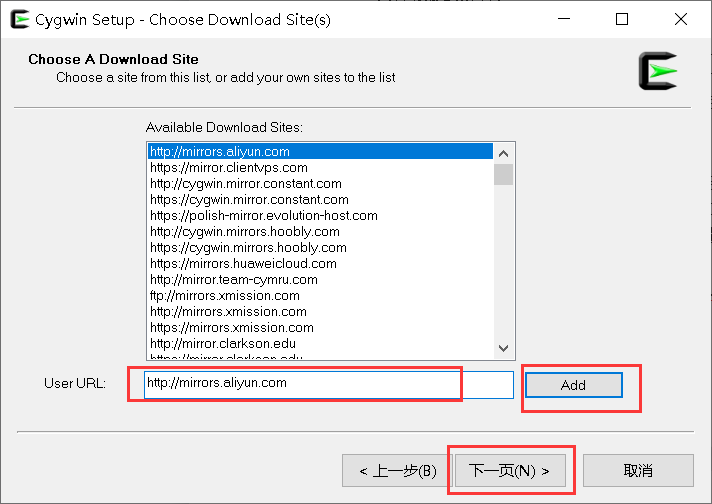Image resolution: width=712 pixels, height=504 pixels.
Task: Select https://polish-mirror.evolution-host.com entry
Action: [x=321, y=215]
